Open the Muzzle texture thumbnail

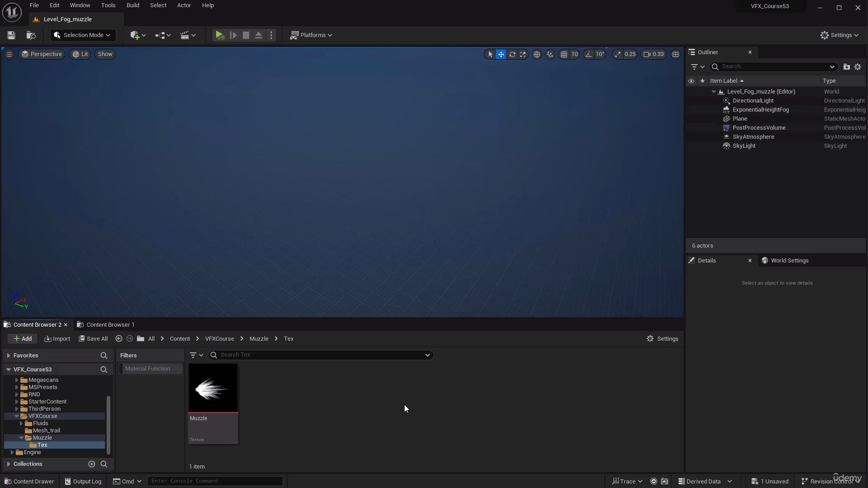pos(212,388)
